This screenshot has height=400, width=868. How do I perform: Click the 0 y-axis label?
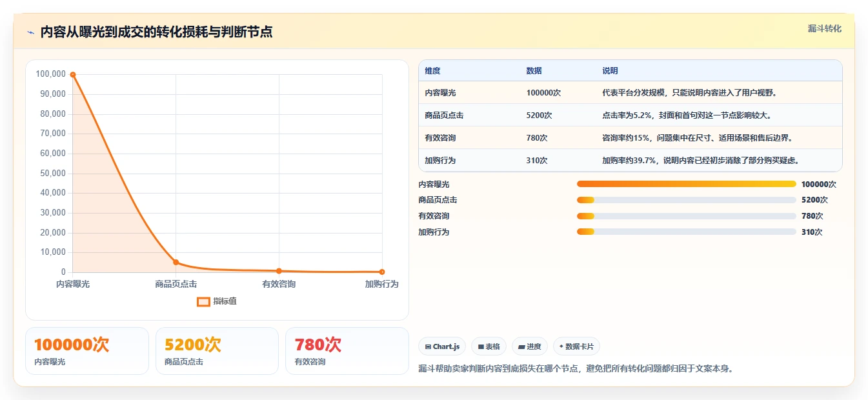tap(63, 272)
